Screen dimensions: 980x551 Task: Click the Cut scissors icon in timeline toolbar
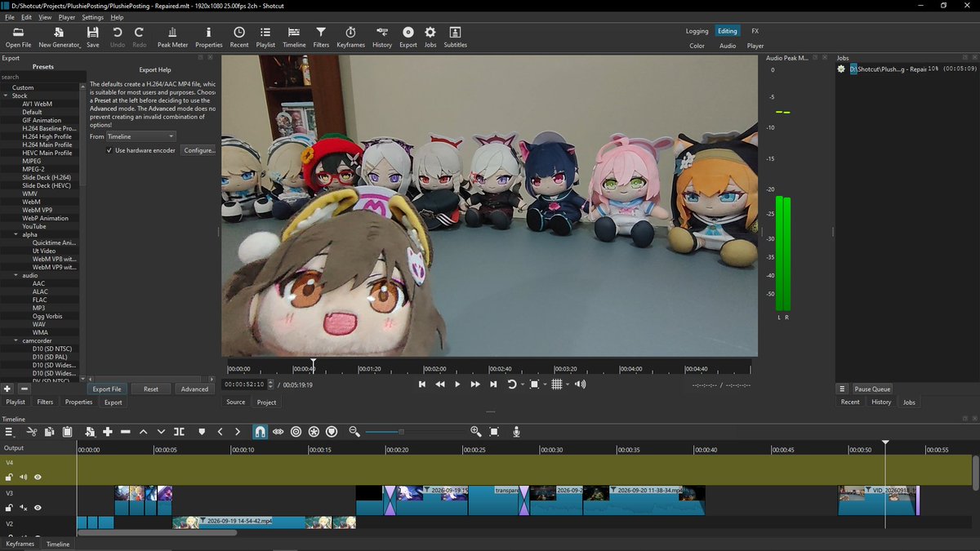click(32, 432)
